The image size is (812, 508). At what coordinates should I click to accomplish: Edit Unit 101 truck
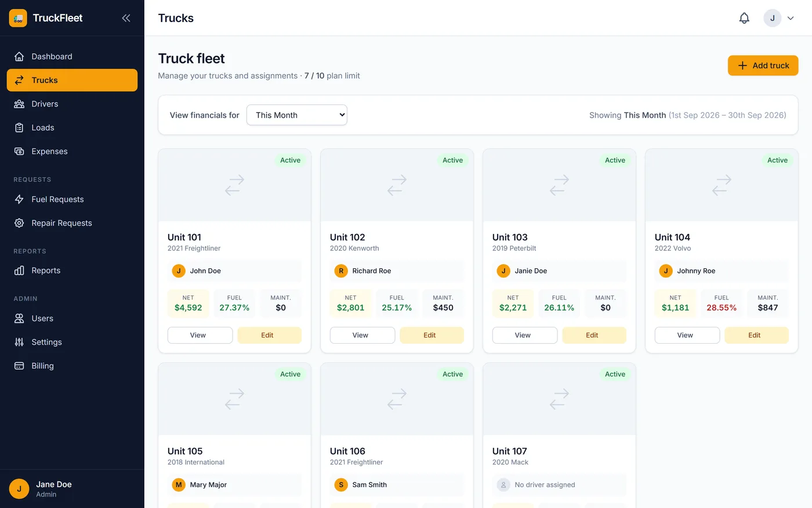(270, 335)
